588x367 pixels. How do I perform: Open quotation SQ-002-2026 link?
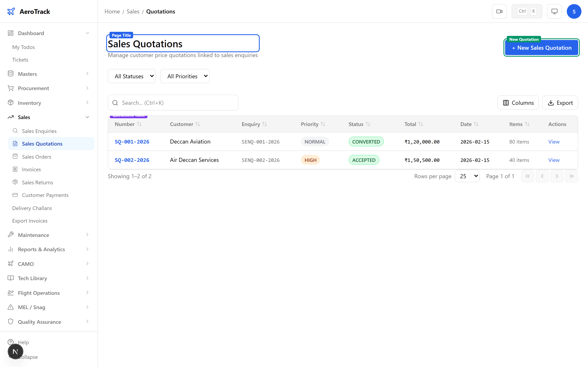[132, 160]
